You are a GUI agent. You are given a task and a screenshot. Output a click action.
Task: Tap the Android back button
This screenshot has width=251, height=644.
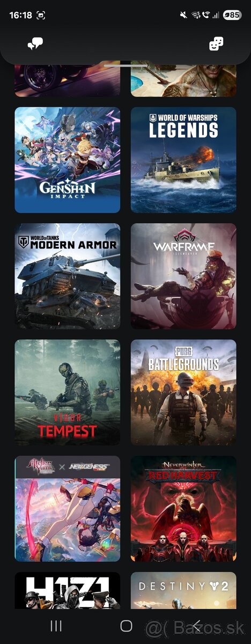(196, 625)
